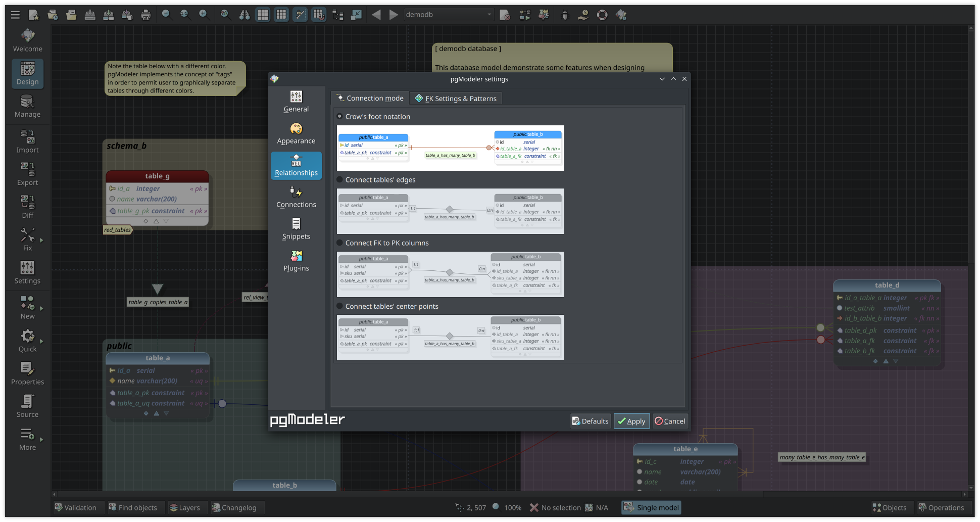Open the Export sidebar action
Screen dimensions: 980x522
(x=28, y=174)
